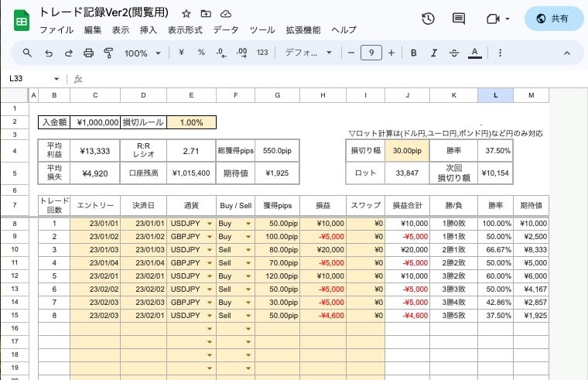
Task: Open the 表示 menu
Action: click(121, 30)
